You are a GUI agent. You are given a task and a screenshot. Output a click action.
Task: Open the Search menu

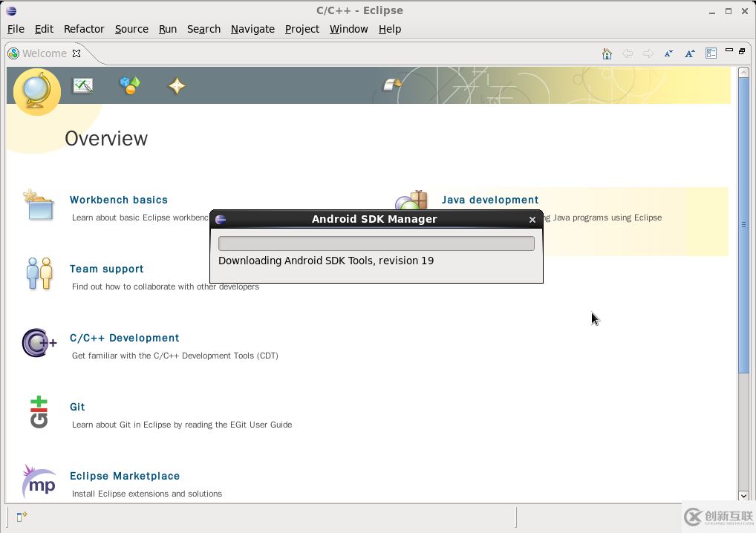coord(203,29)
